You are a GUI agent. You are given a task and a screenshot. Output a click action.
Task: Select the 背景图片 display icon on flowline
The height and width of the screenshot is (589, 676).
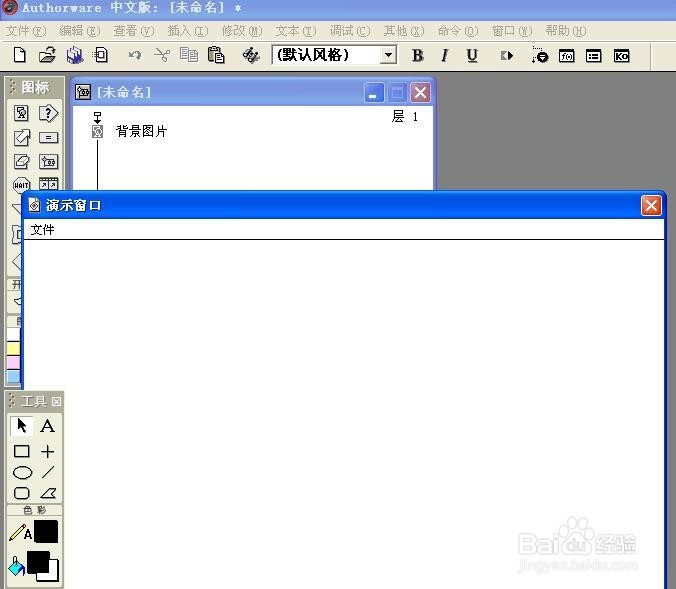coord(98,132)
